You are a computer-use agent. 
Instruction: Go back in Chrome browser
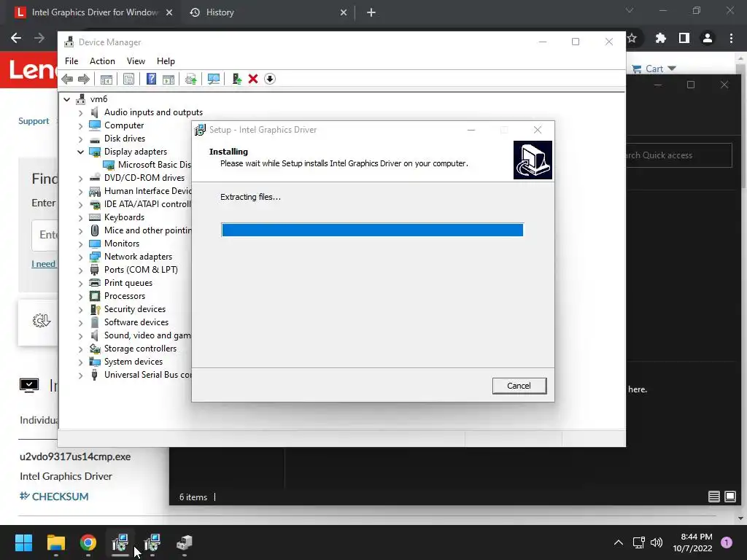pos(16,38)
